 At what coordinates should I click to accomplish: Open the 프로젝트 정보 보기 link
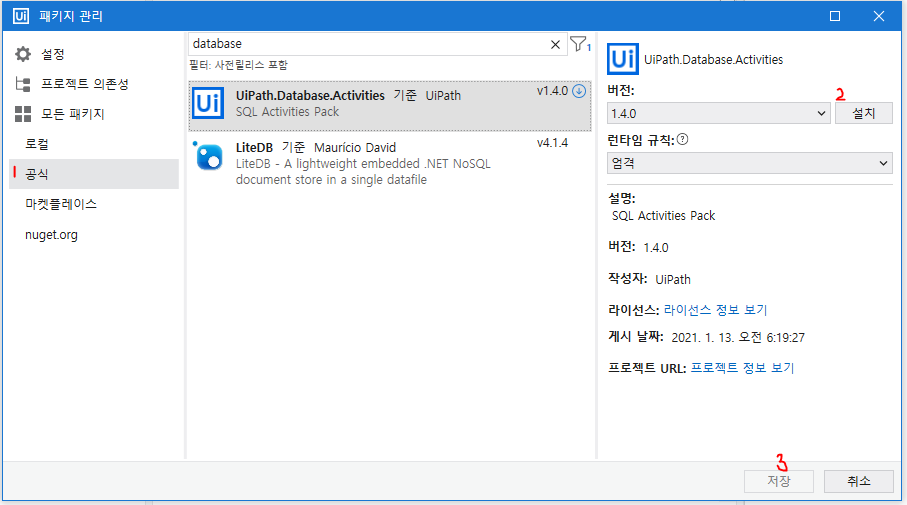pyautogui.click(x=742, y=368)
